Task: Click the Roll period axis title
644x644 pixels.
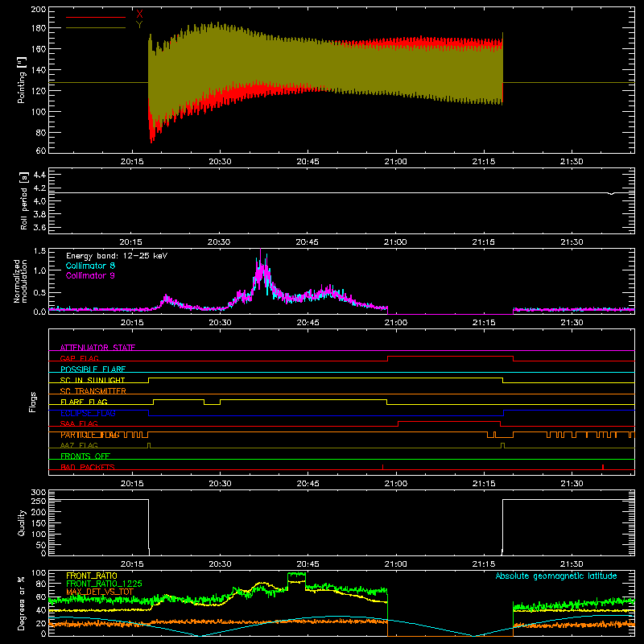Action: pyautogui.click(x=24, y=200)
